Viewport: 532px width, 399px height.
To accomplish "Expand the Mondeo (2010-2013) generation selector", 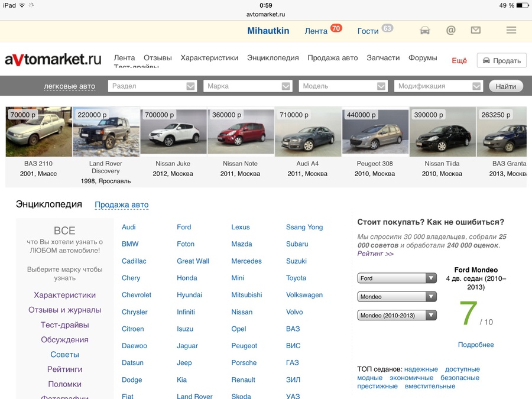I will coord(397,316).
